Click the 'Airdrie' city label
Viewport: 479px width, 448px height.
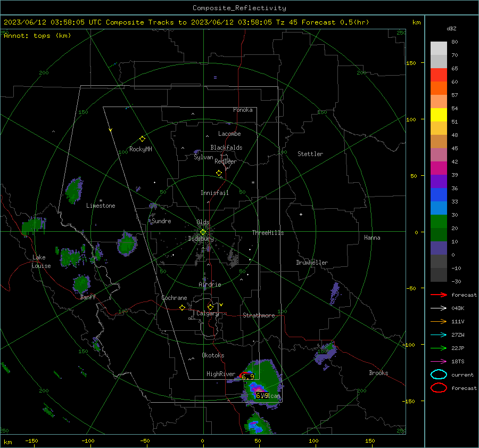click(x=210, y=284)
